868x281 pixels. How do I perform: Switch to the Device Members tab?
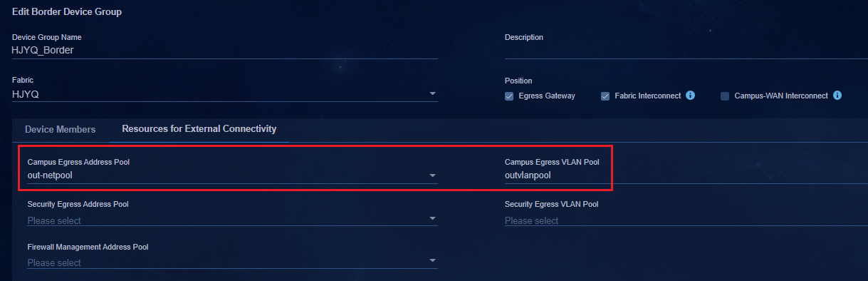[x=60, y=130]
